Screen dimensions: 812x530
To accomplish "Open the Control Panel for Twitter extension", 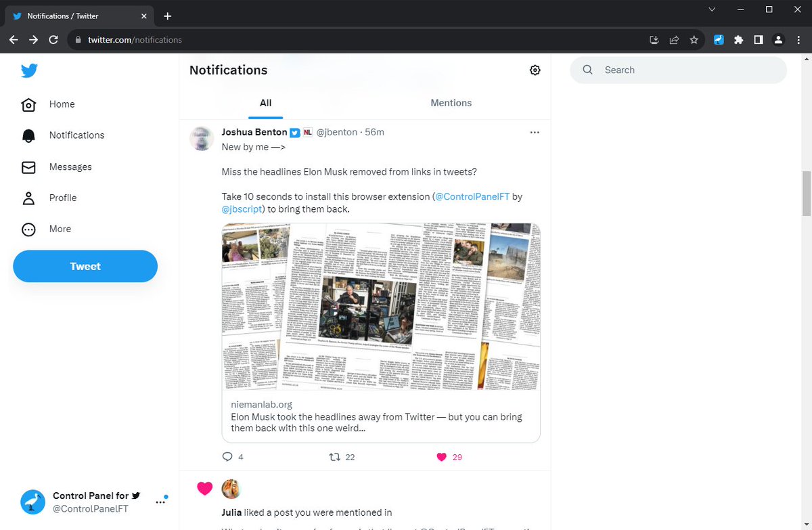I will 719,40.
